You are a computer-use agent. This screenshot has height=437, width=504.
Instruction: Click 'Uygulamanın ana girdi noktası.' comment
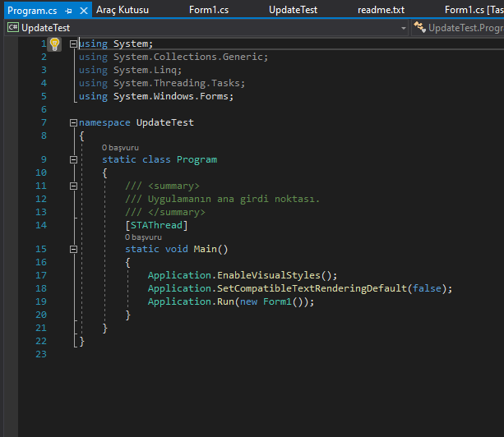coord(234,199)
